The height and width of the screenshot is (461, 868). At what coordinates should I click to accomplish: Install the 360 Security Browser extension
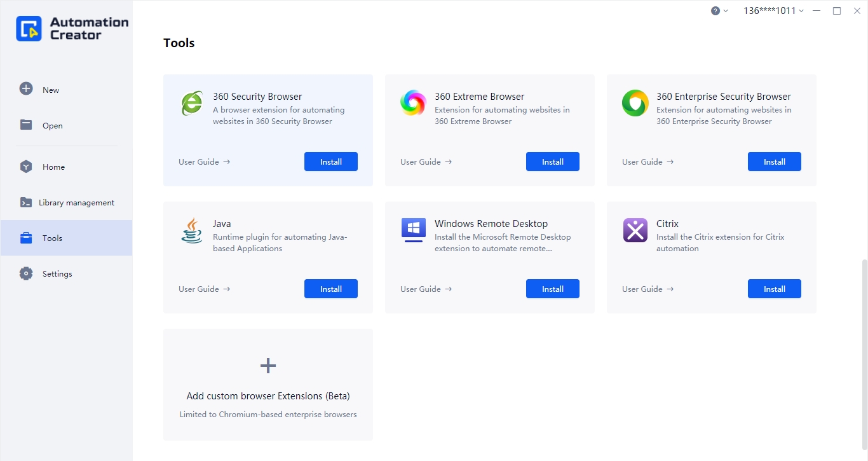[331, 162]
